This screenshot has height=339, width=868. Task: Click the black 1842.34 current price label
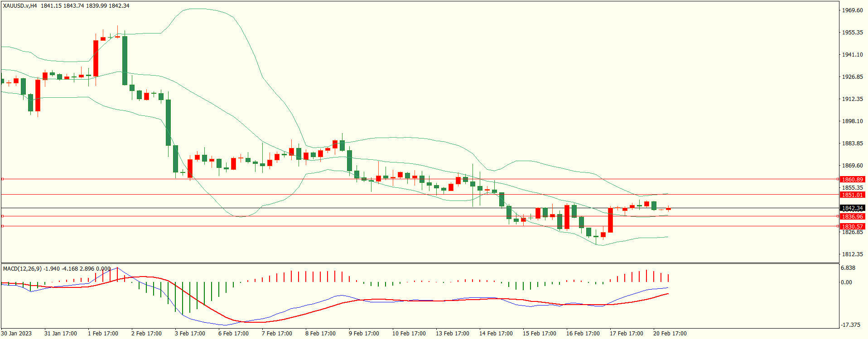(x=852, y=208)
